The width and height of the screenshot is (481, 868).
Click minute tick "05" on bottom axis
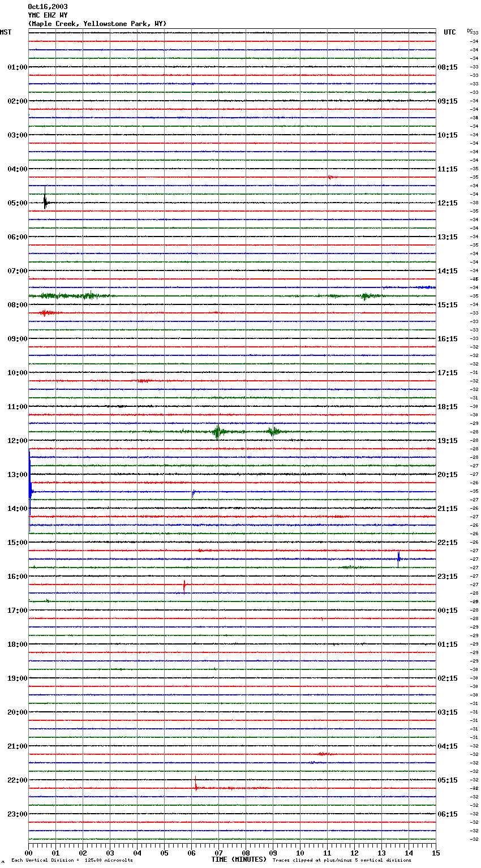[x=164, y=852]
